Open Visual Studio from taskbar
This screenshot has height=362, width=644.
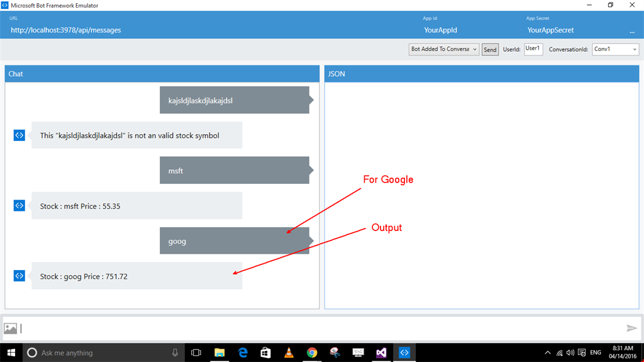click(381, 353)
